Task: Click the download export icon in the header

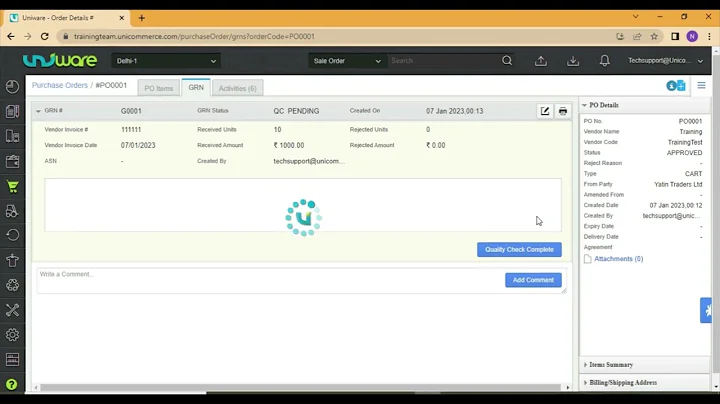Action: (573, 61)
